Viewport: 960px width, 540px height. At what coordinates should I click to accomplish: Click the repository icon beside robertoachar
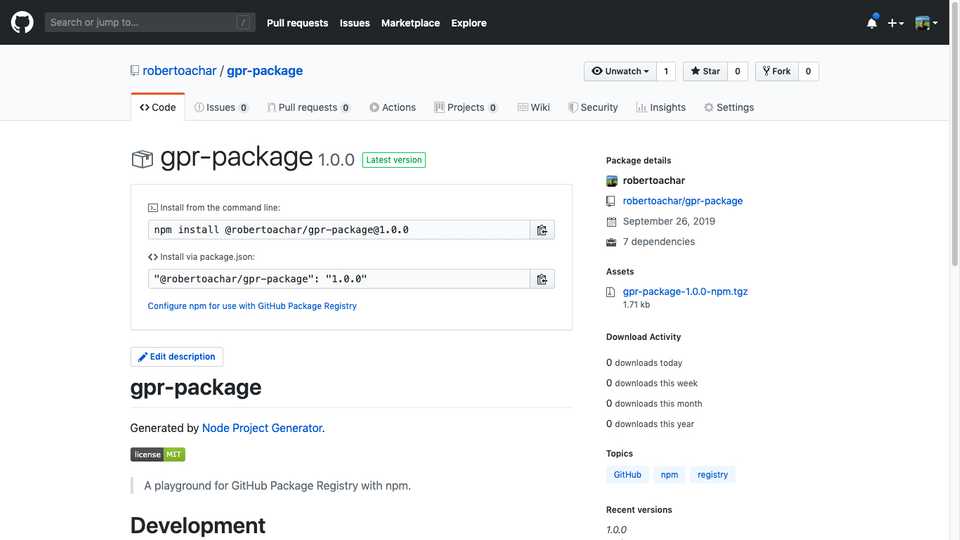pos(135,70)
